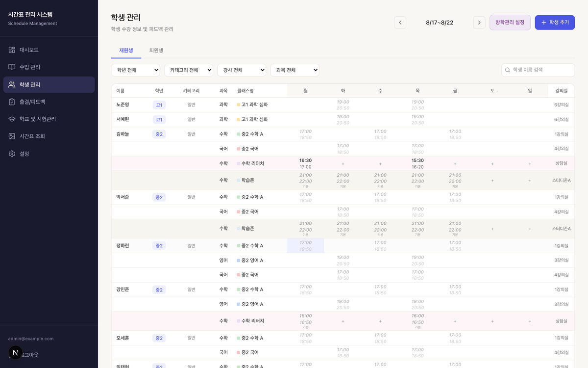Open 설정 sidebar link
The width and height of the screenshot is (588, 368).
coord(49,154)
